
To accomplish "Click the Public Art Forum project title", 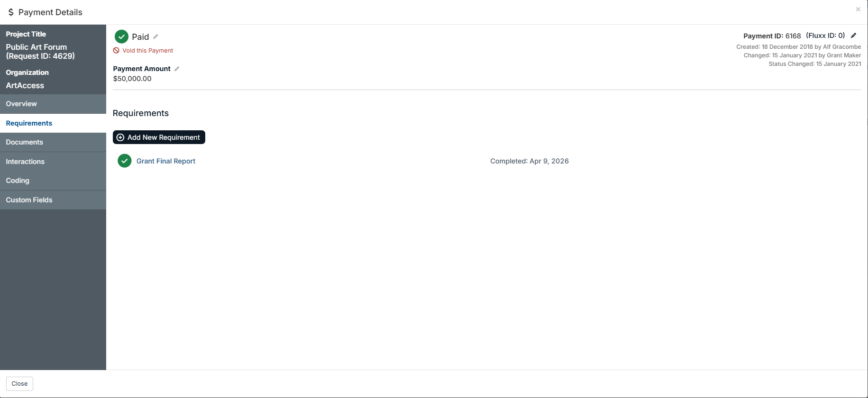I will click(40, 52).
